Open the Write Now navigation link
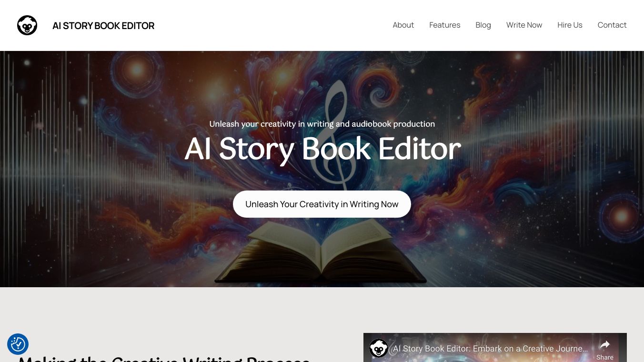 [x=524, y=25]
